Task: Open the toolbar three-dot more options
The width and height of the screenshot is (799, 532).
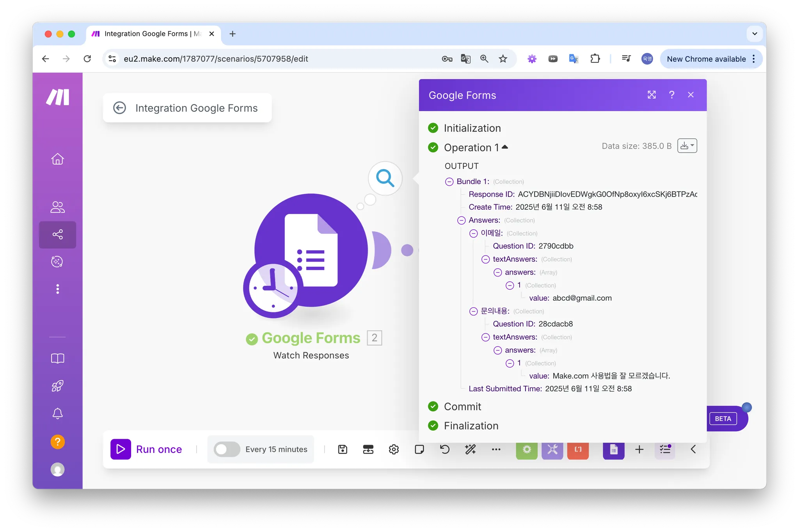Action: pyautogui.click(x=496, y=449)
